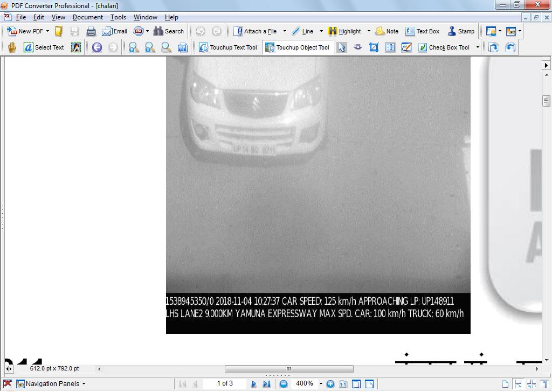Open the Tools menu
Screen dimensions: 552x392
[x=118, y=17]
